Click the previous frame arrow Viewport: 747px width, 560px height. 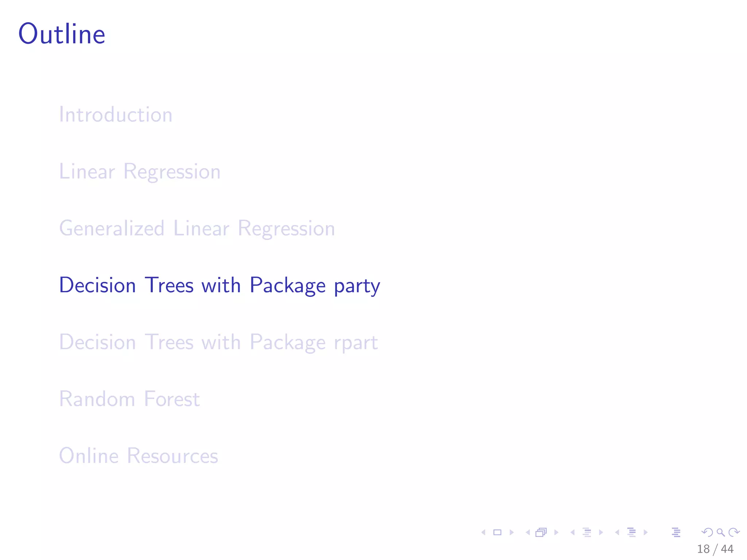pyautogui.click(x=527, y=532)
